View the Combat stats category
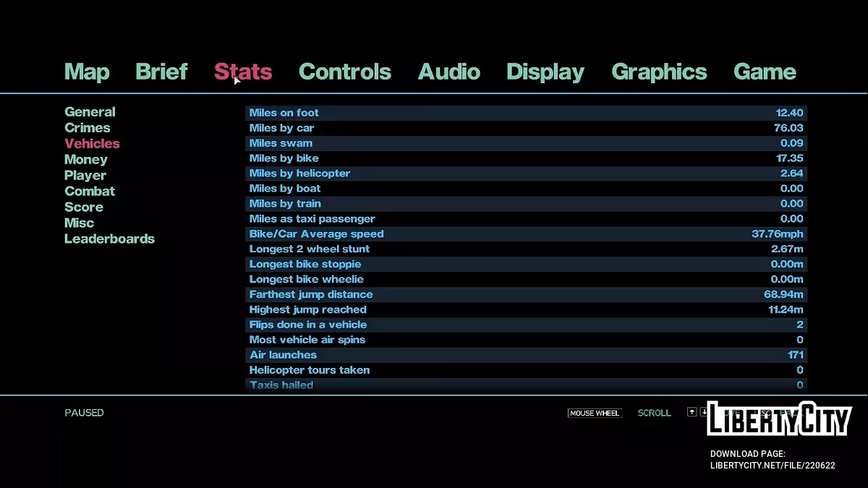The image size is (868, 488). coord(90,192)
